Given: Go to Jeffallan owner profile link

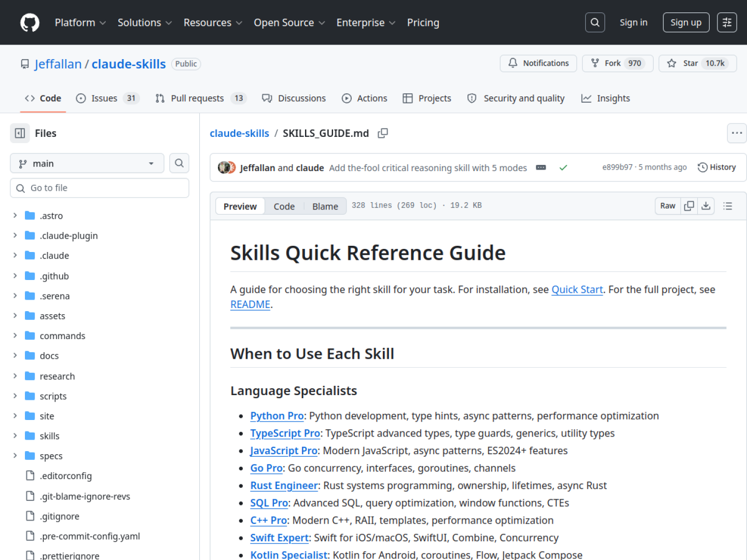Looking at the screenshot, I should click(58, 64).
